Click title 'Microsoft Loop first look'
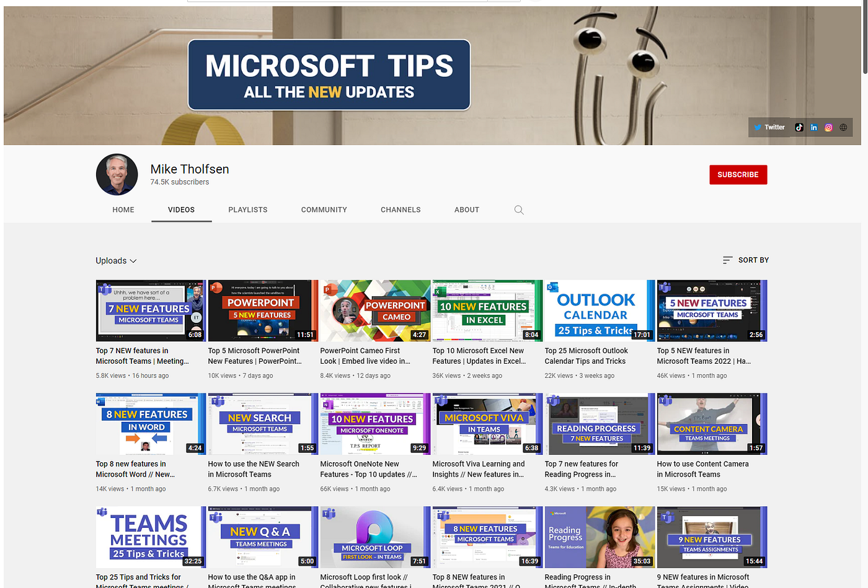 366,581
